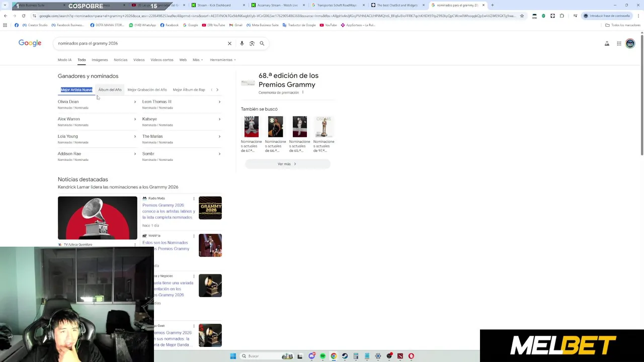Viewport: 644px width, 362px height.
Task: Select the Álbum del Año category
Action: pos(110,89)
